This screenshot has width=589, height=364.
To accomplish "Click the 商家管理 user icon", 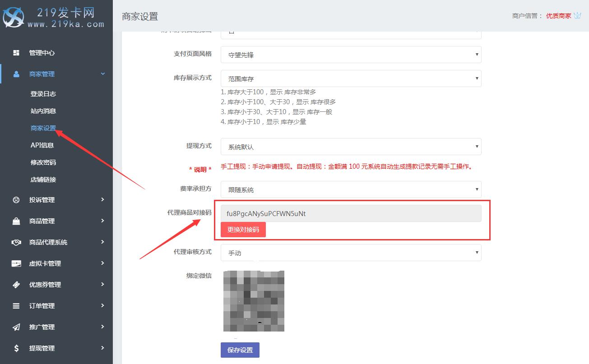I will coord(16,74).
